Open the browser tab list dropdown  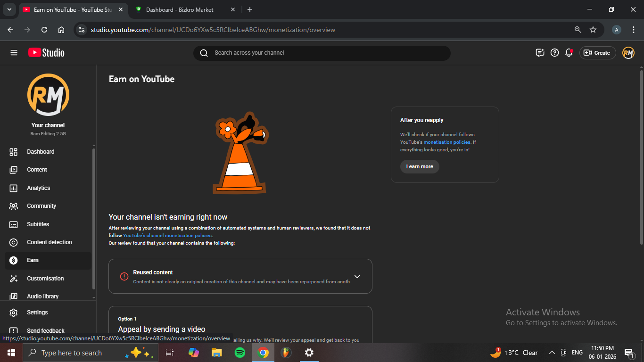pyautogui.click(x=9, y=9)
